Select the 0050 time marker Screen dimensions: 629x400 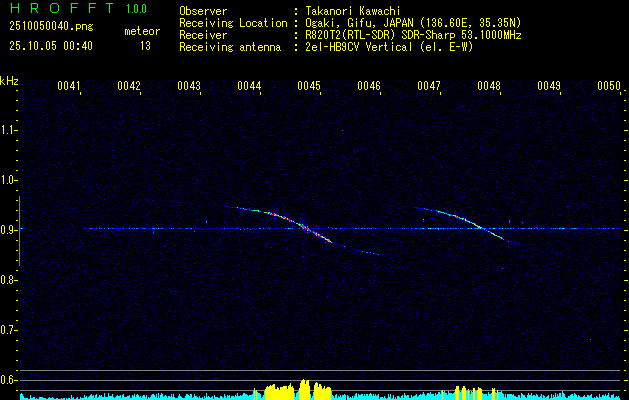coord(609,87)
